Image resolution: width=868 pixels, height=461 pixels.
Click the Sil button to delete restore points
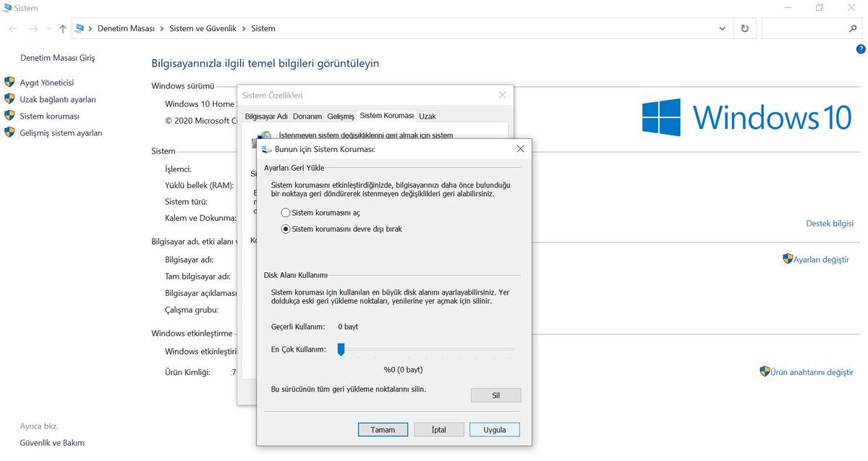[495, 395]
